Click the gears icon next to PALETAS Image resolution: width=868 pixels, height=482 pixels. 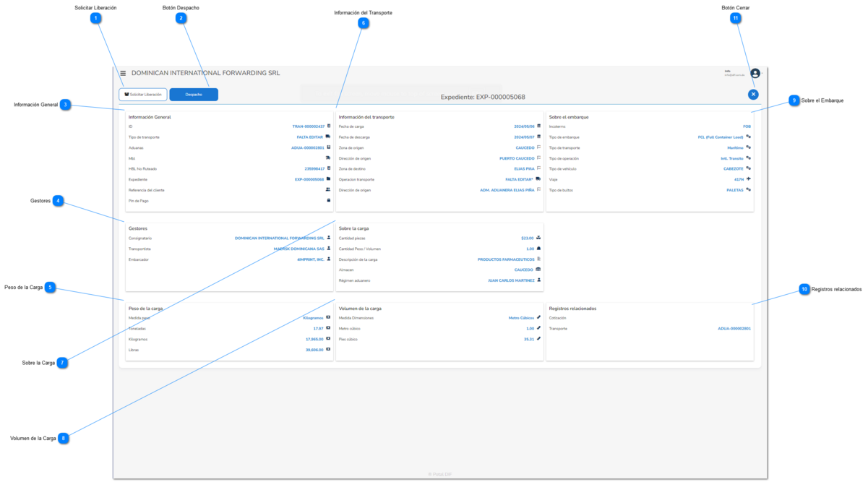pos(749,189)
